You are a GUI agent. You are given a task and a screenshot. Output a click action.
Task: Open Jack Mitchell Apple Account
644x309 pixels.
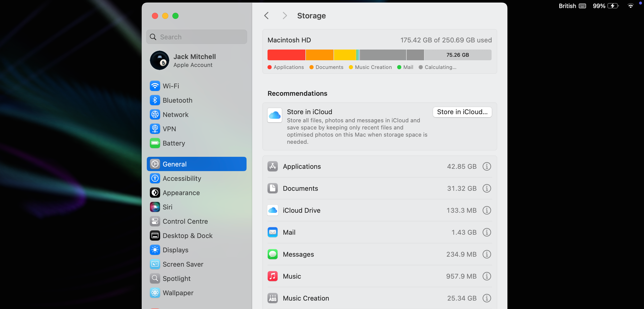click(x=196, y=61)
